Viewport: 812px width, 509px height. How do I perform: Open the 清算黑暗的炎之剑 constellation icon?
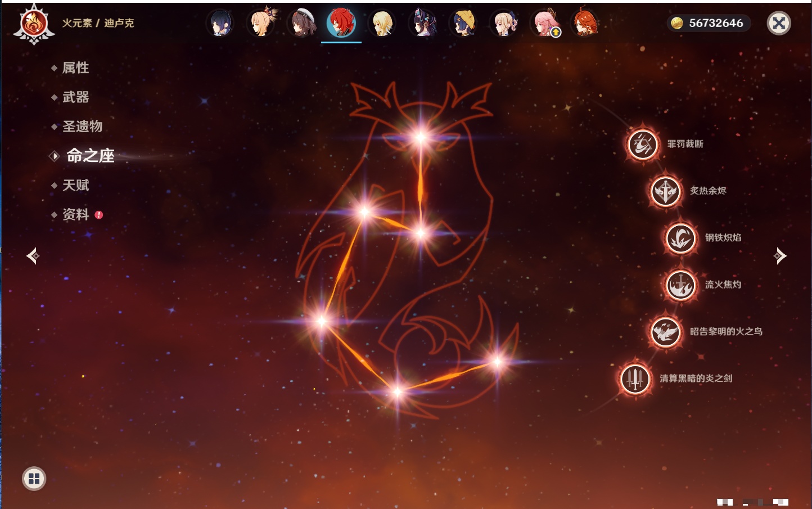pos(635,379)
